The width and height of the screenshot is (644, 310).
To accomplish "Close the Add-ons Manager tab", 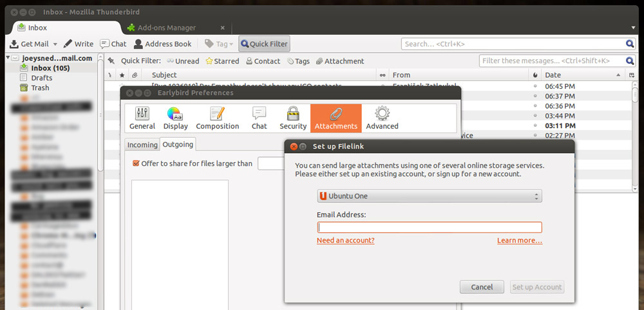I will tap(223, 28).
